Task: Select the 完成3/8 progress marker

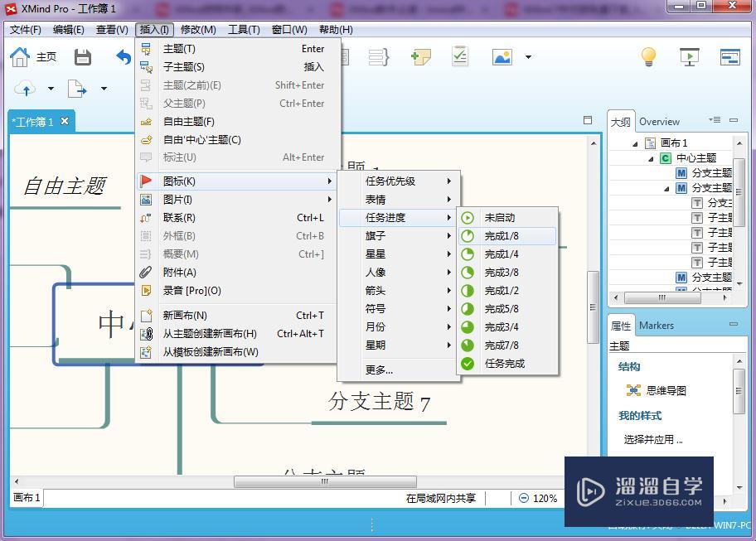Action: point(508,273)
